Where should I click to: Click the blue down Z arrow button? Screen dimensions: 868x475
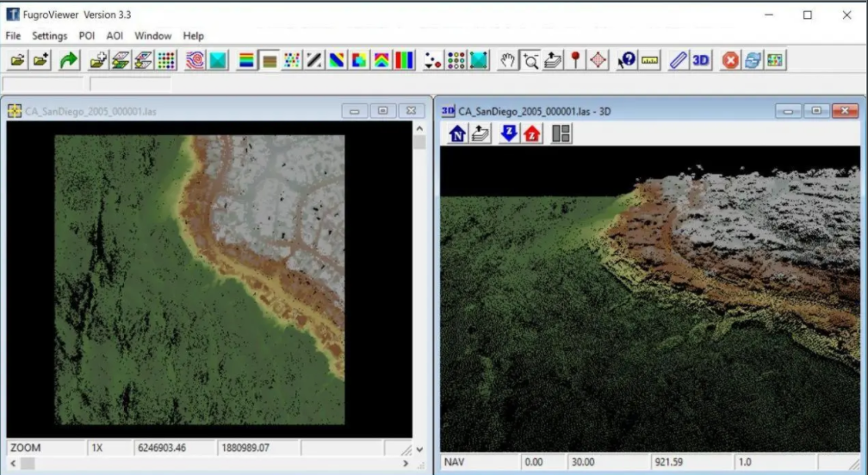tap(509, 133)
